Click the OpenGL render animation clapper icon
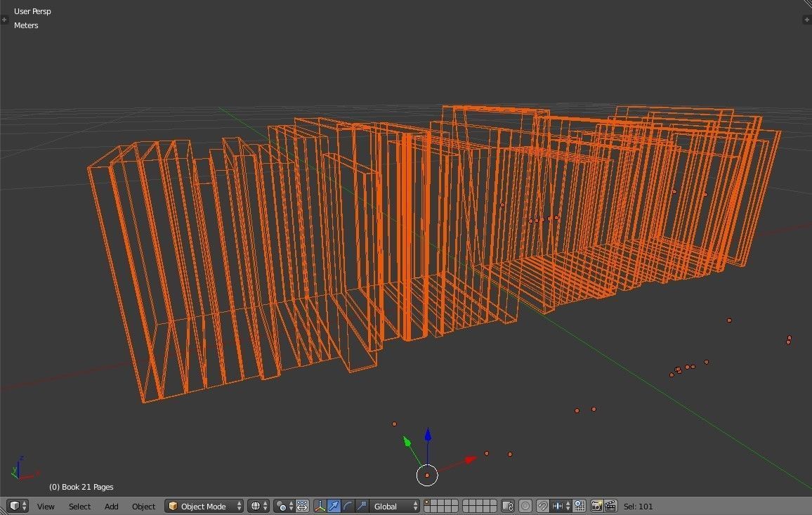This screenshot has height=515, width=812. coord(610,506)
